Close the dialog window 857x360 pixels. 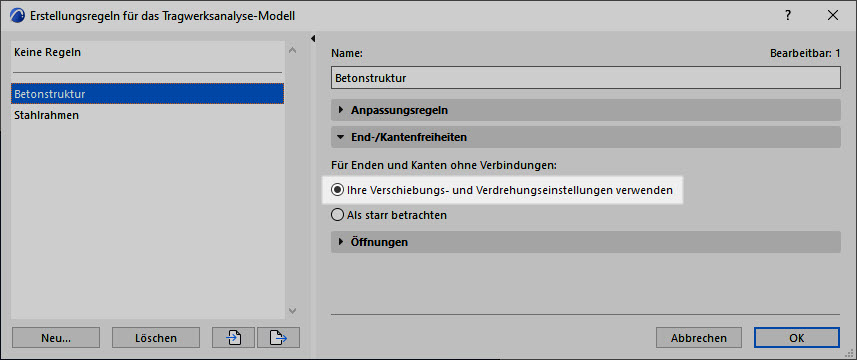click(833, 16)
